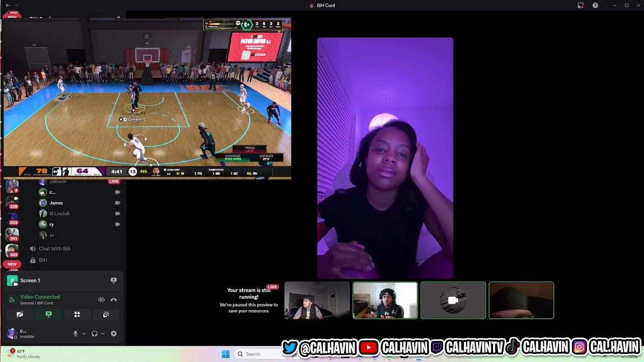Toggle screen share button in voice panel

(48, 314)
